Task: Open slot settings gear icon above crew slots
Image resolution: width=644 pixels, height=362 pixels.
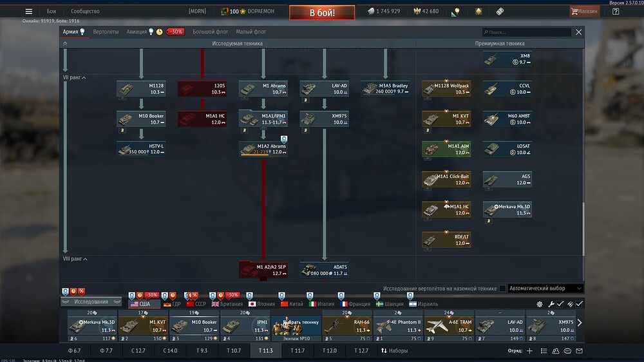Action: (x=540, y=304)
